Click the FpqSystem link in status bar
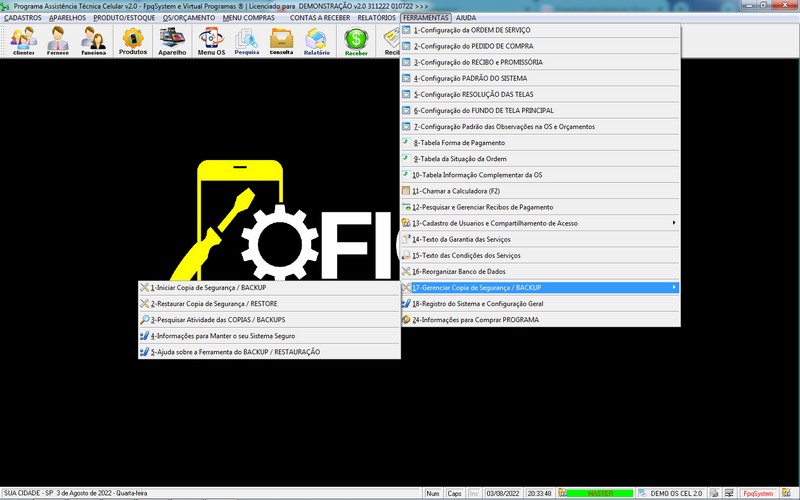The height and width of the screenshot is (500, 800). [758, 493]
